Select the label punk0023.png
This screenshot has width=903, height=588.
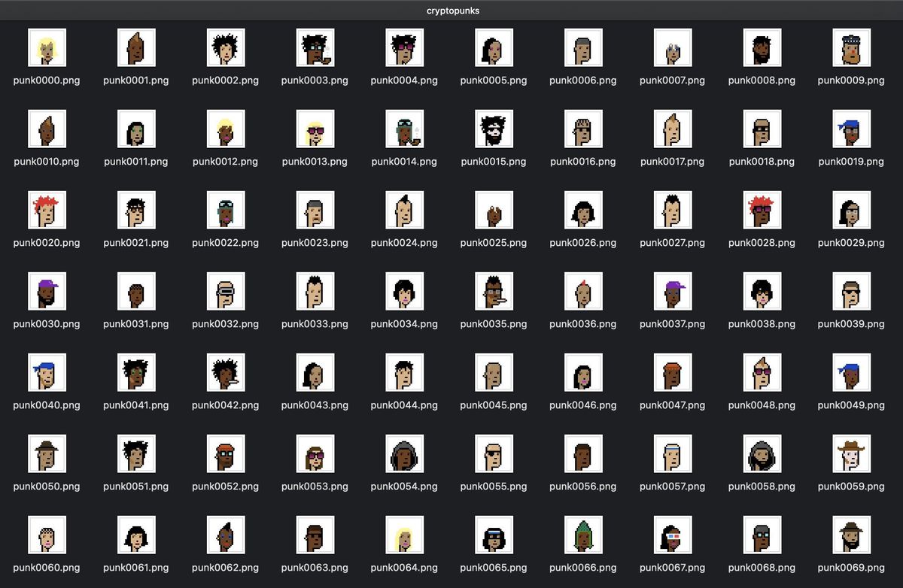[x=315, y=243]
